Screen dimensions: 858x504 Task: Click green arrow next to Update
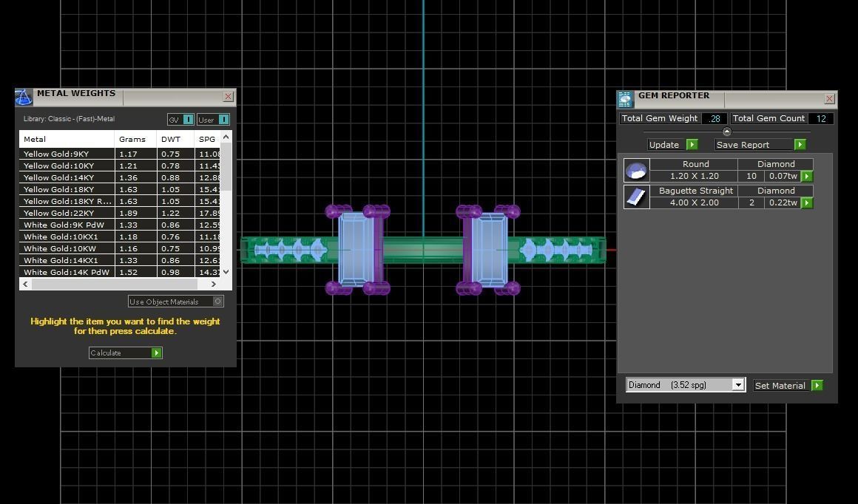(x=692, y=144)
